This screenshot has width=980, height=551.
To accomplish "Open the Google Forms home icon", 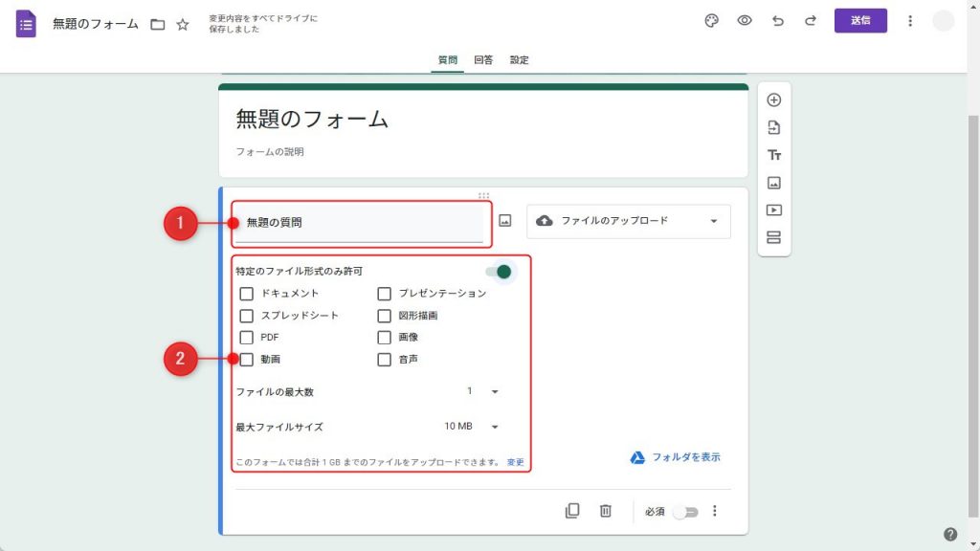I will point(26,24).
